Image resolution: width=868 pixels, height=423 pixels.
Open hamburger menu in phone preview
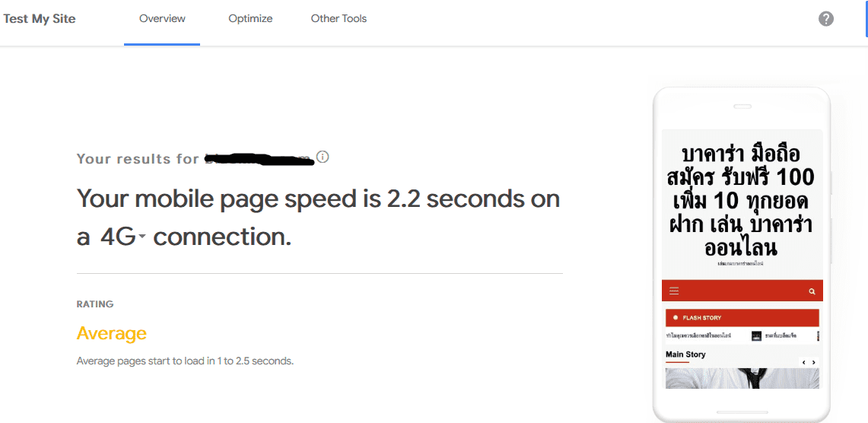(674, 291)
